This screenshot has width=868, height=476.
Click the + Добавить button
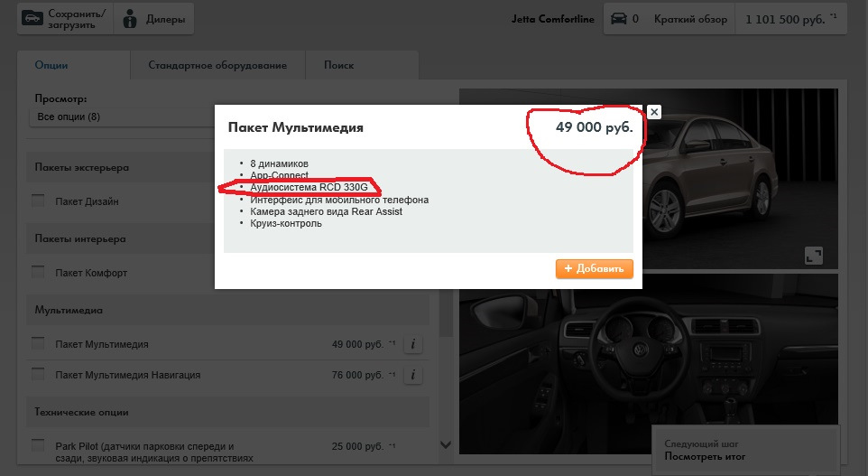click(x=594, y=269)
